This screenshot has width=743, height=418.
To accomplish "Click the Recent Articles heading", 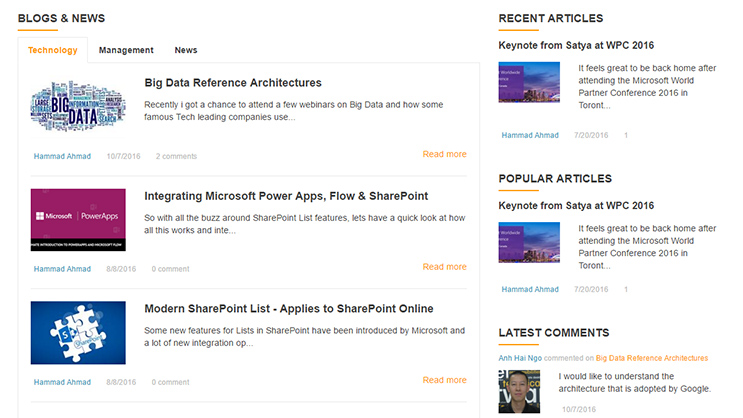I will 551,18.
